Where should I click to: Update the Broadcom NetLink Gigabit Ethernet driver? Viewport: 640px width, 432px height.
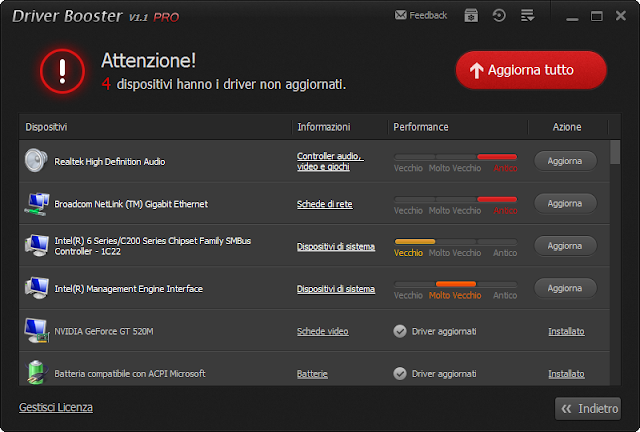[565, 203]
